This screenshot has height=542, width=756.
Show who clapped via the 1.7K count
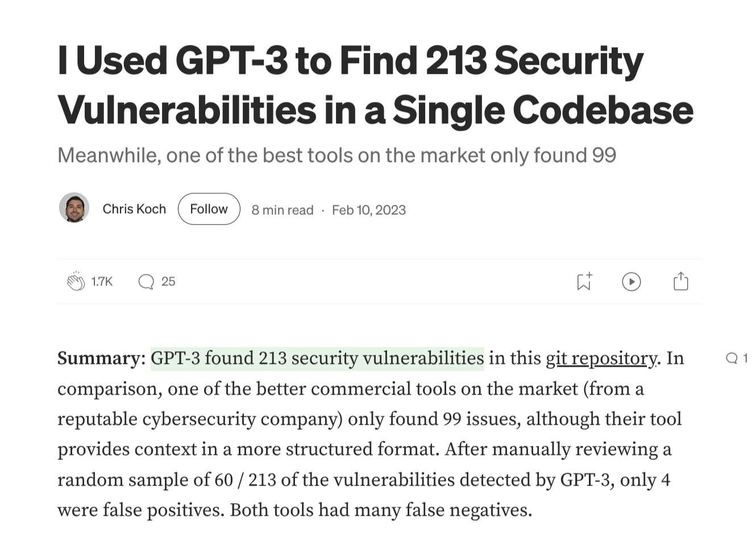point(102,282)
